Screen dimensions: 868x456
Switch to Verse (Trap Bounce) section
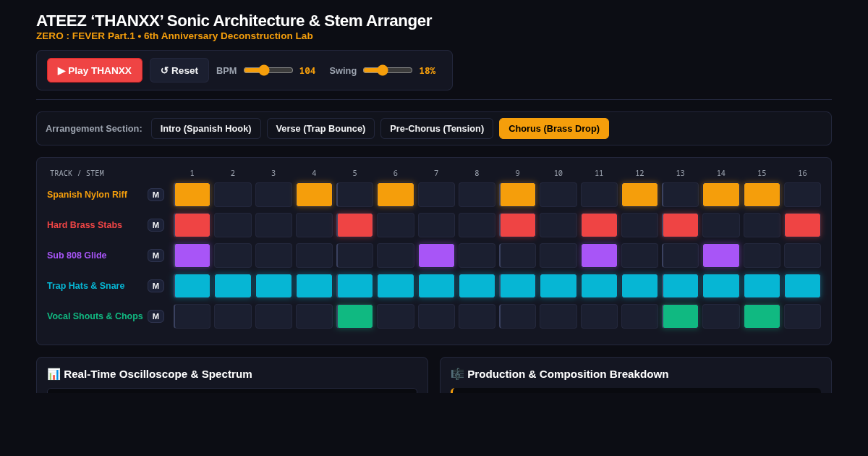320,128
